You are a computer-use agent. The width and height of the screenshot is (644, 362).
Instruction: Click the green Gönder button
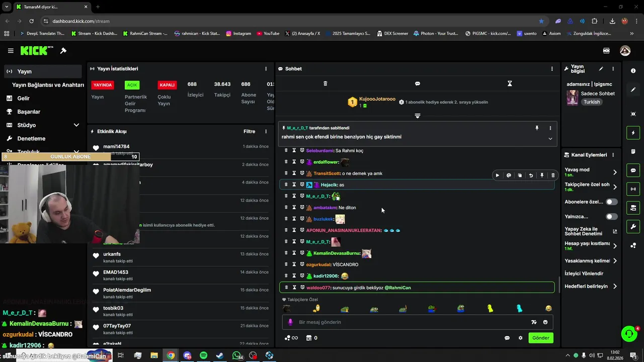541,338
